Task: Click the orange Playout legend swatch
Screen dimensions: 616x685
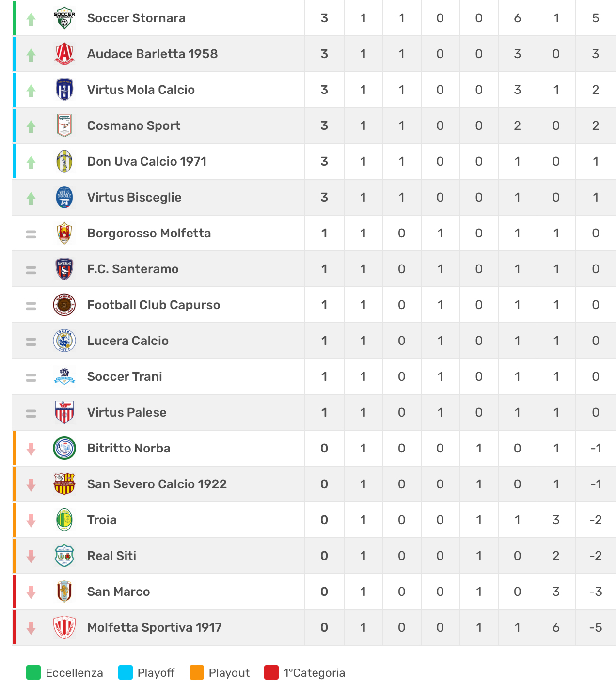Action: [x=197, y=672]
